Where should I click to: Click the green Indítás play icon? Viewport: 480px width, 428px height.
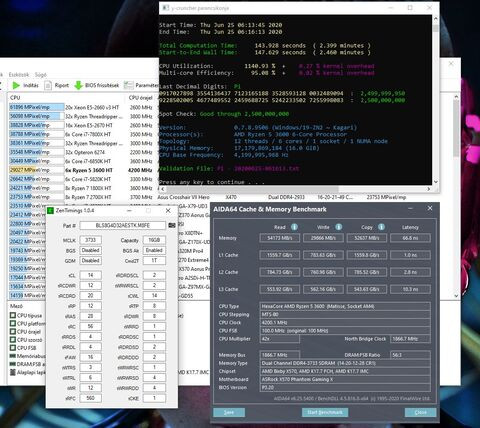click(x=16, y=85)
